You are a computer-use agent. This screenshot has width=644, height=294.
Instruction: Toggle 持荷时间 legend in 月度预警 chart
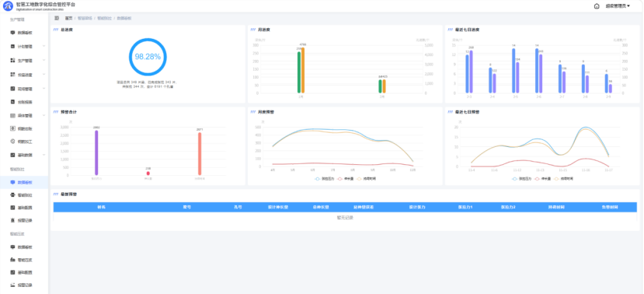pyautogui.click(x=366, y=179)
